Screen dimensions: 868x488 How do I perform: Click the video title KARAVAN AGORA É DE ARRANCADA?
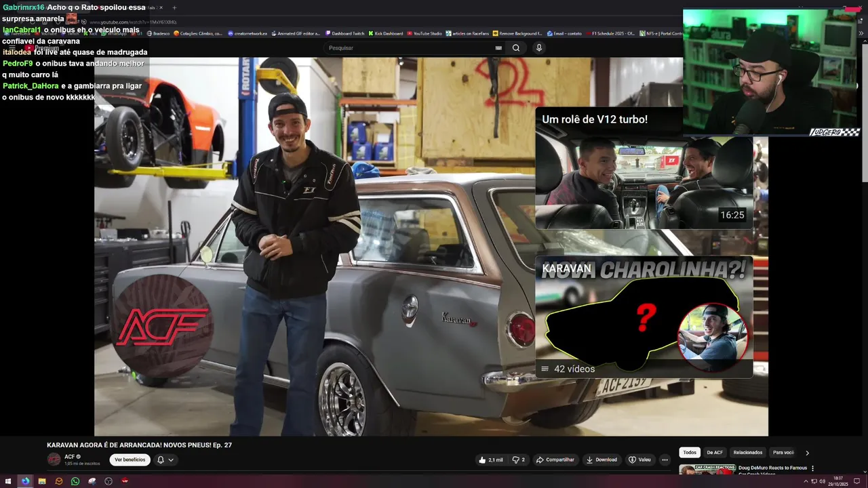point(139,445)
